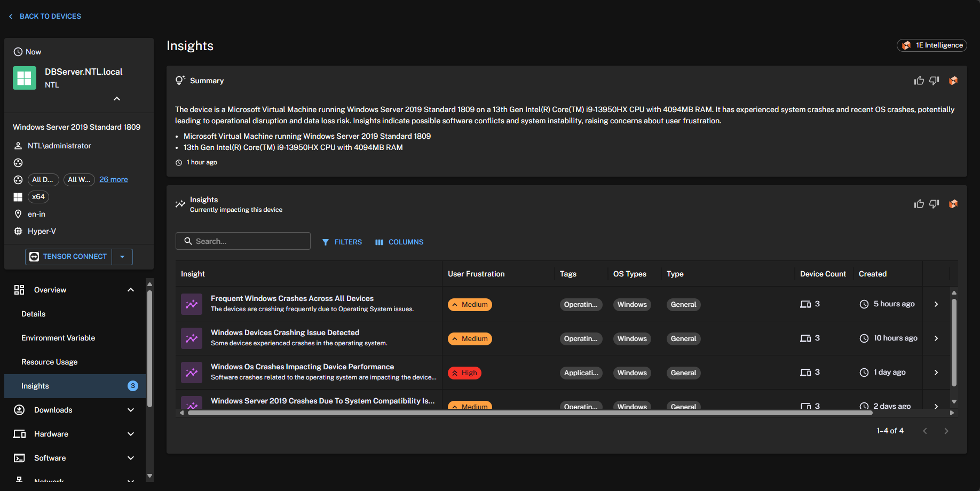Dislike the Insights section with thumbs down

point(934,204)
